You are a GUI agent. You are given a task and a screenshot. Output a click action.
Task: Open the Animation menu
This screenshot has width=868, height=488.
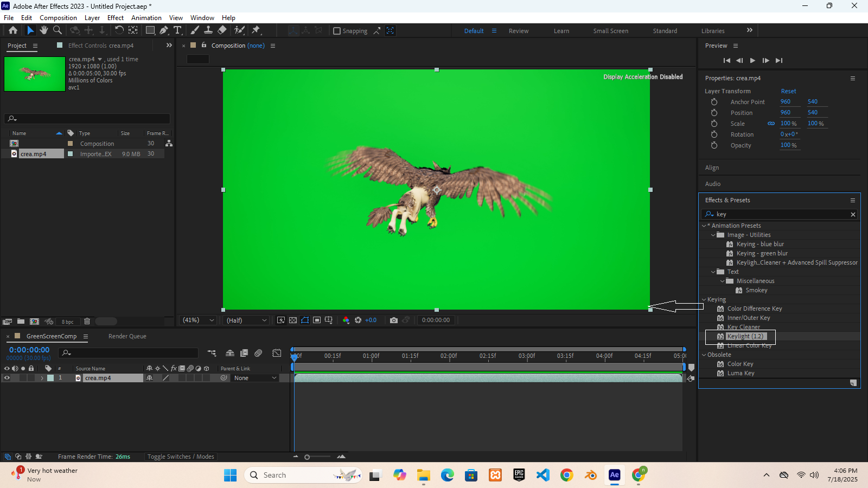click(x=146, y=17)
